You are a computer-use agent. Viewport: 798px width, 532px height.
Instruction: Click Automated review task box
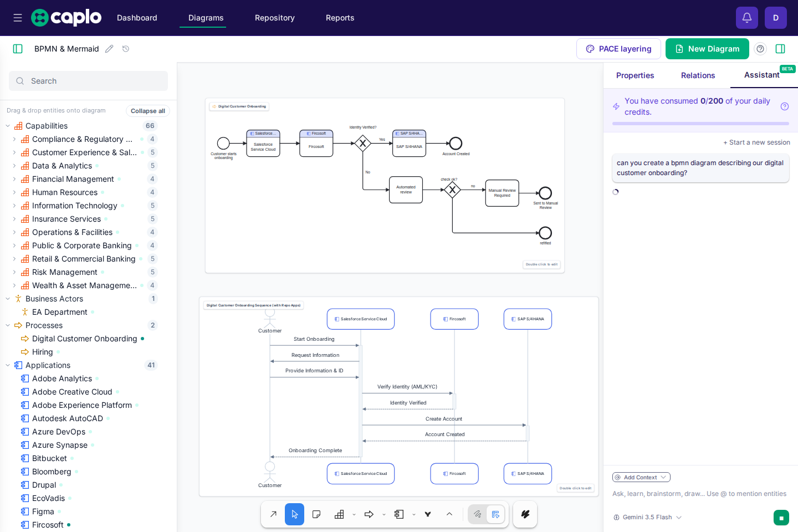click(x=406, y=190)
